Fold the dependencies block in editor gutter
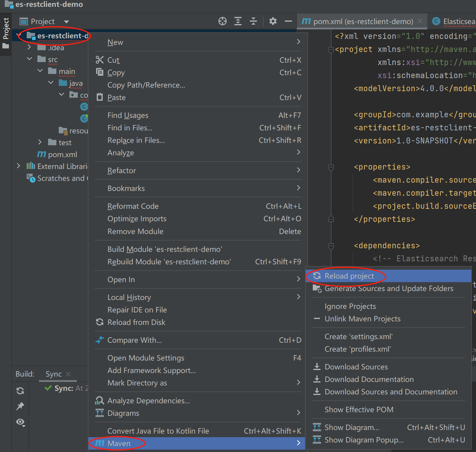The height and width of the screenshot is (452, 476). pos(331,246)
